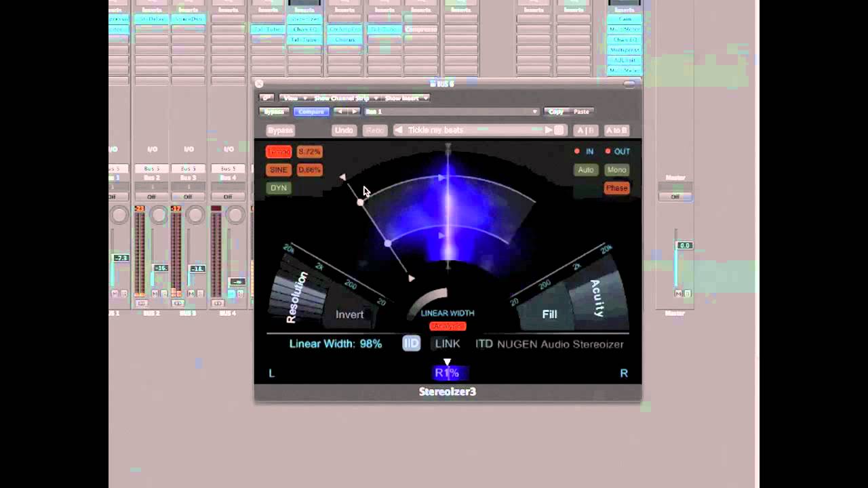
Task: Open Bus 2 automation mode Off menu
Action: pyautogui.click(x=151, y=197)
